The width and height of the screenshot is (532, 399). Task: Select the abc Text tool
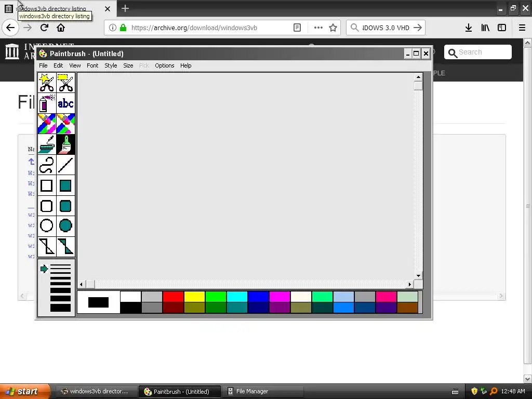click(65, 103)
